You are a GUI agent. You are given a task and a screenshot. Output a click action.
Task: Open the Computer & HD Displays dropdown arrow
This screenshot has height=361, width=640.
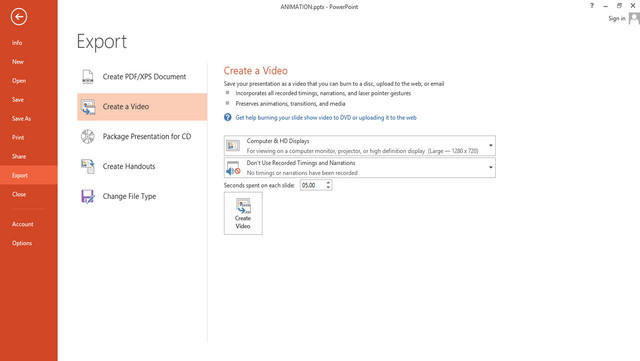(491, 145)
